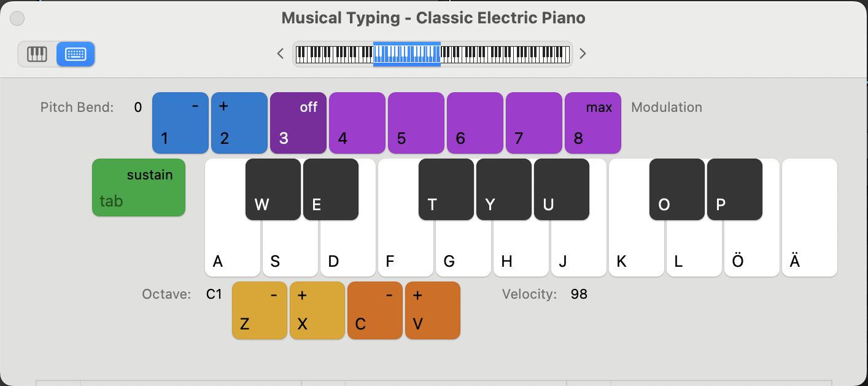Viewport: 868px width, 386px height.
Task: Click the left arrow beside the keyboard range
Action: (x=281, y=53)
